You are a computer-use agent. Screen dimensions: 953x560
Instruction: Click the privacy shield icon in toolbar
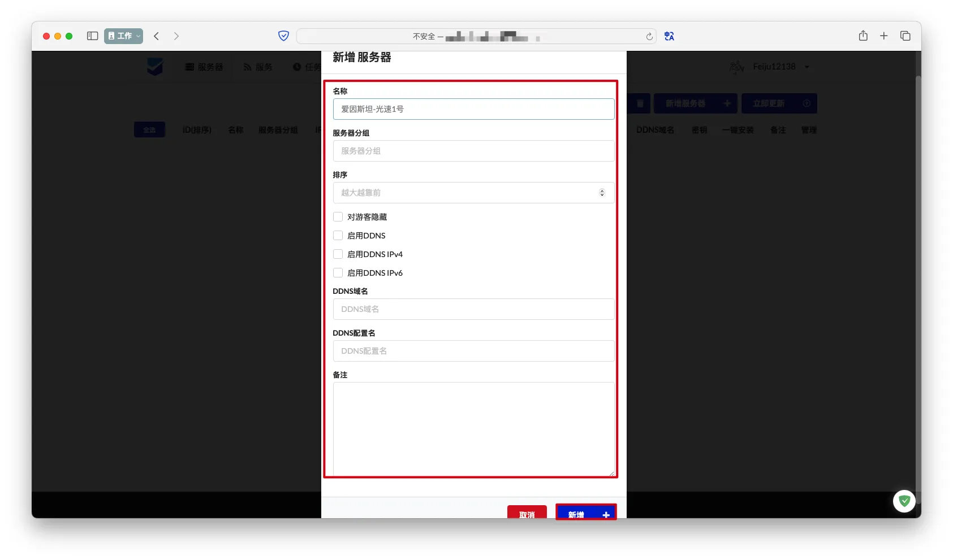283,36
